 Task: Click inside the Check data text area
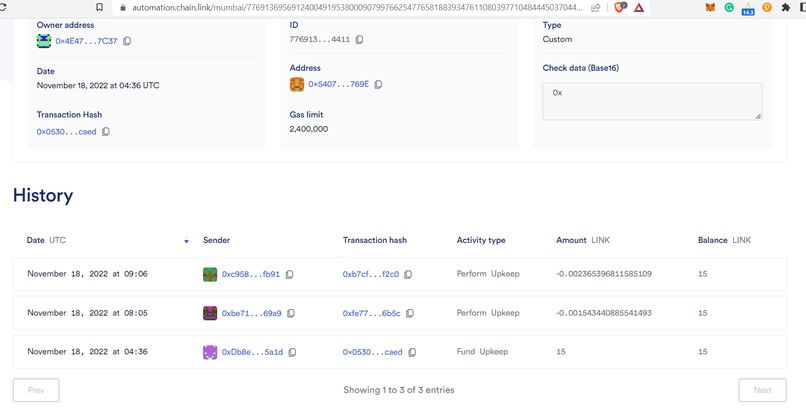click(652, 101)
